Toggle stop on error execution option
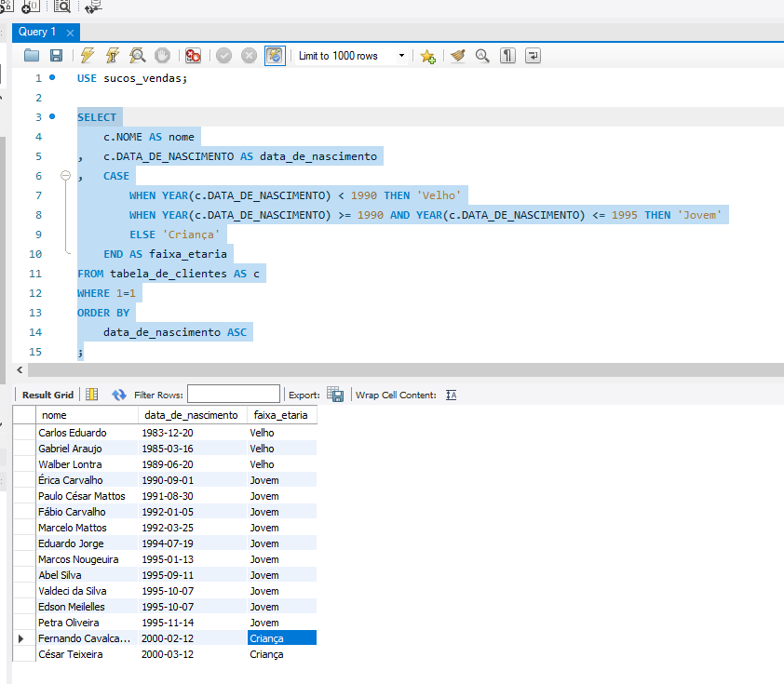Image resolution: width=784 pixels, height=684 pixels. (193, 56)
